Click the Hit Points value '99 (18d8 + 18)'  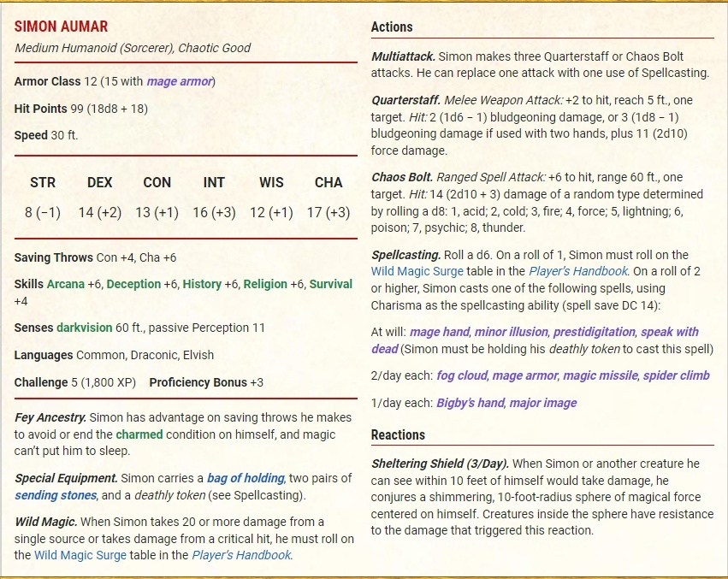click(x=109, y=109)
